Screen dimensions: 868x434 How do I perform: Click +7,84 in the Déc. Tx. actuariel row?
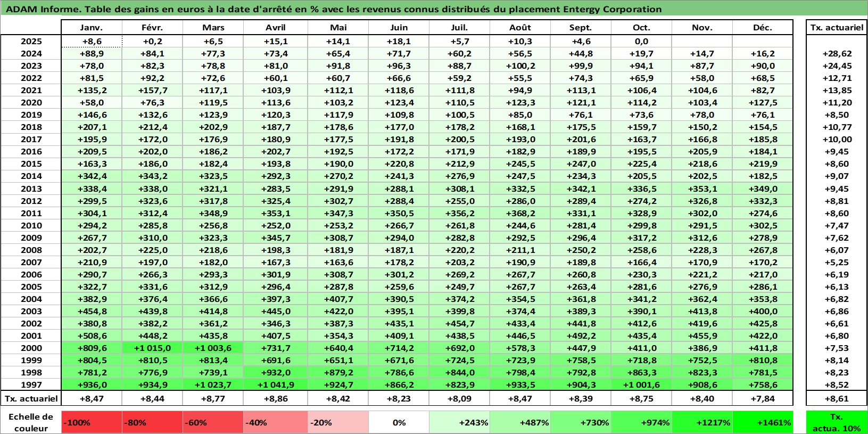[763, 398]
